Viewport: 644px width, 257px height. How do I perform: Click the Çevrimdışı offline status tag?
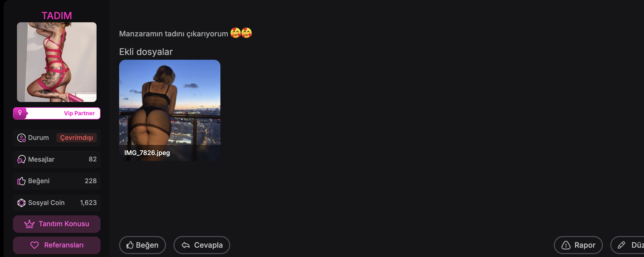[x=76, y=138]
